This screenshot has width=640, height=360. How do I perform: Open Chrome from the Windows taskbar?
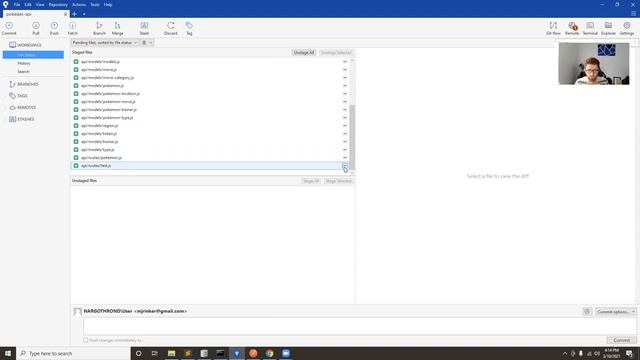tap(269, 353)
